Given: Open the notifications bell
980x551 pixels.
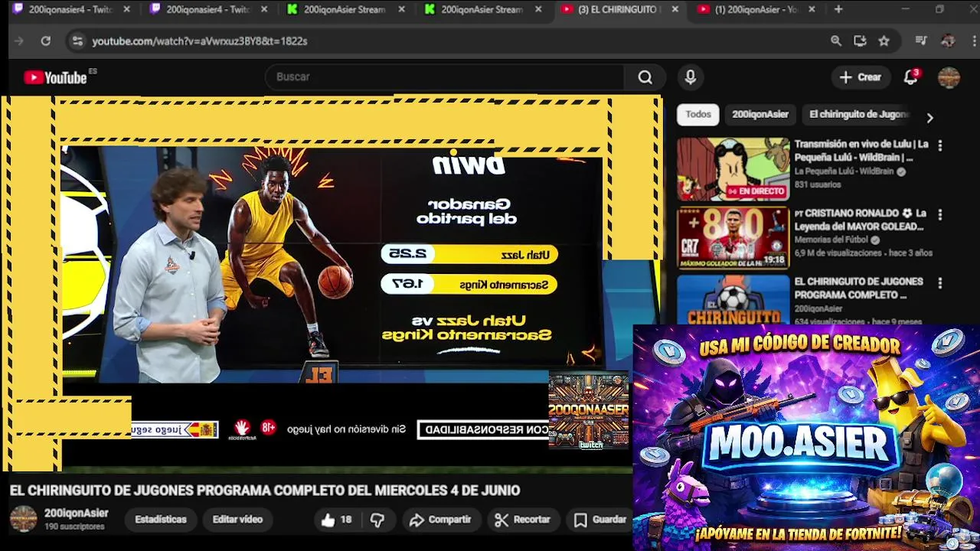Looking at the screenshot, I should tap(910, 77).
